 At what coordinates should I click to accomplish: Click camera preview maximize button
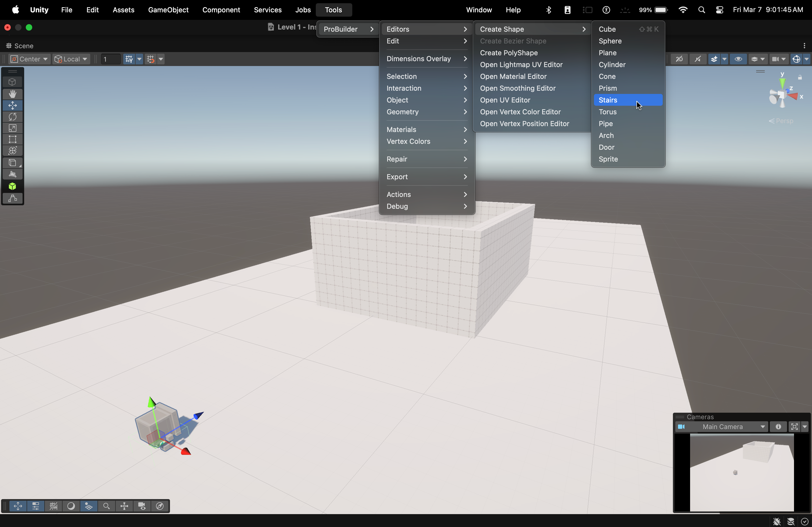point(794,427)
